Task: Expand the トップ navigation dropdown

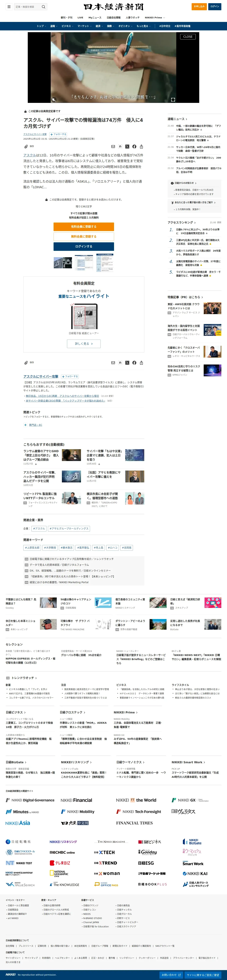Action: (41, 26)
